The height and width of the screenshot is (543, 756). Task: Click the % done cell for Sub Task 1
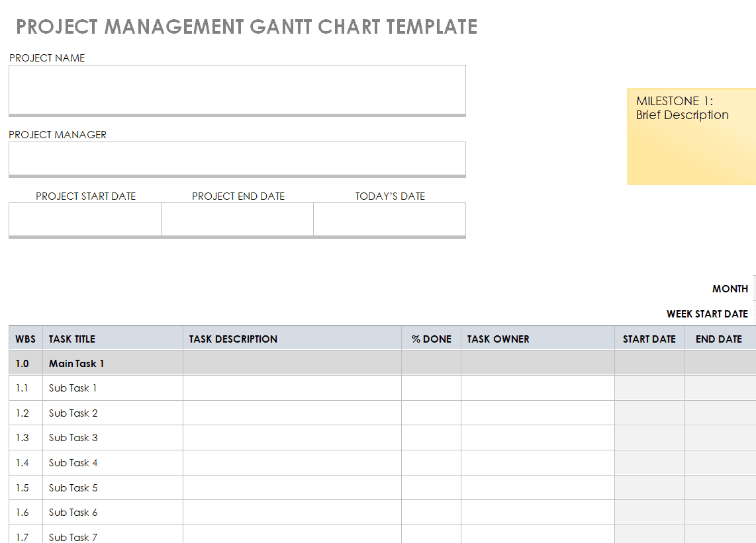(431, 388)
